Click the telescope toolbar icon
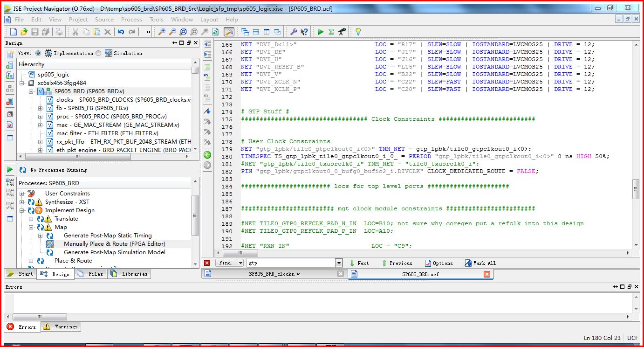This screenshot has width=644, height=347. [x=342, y=32]
